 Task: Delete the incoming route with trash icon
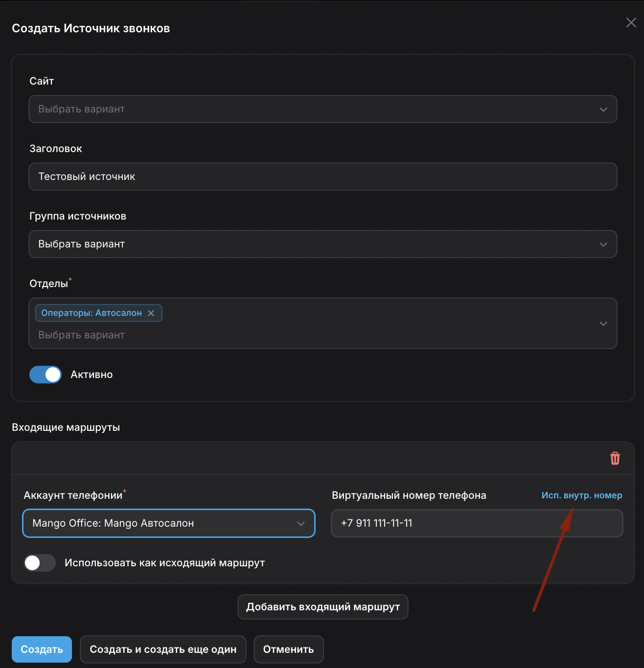615,458
